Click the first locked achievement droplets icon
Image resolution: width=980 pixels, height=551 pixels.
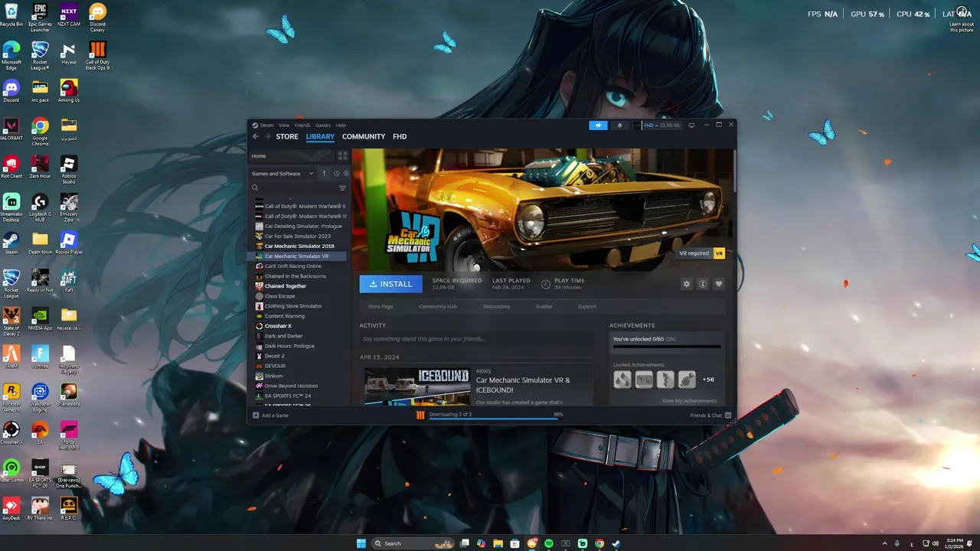click(x=622, y=380)
